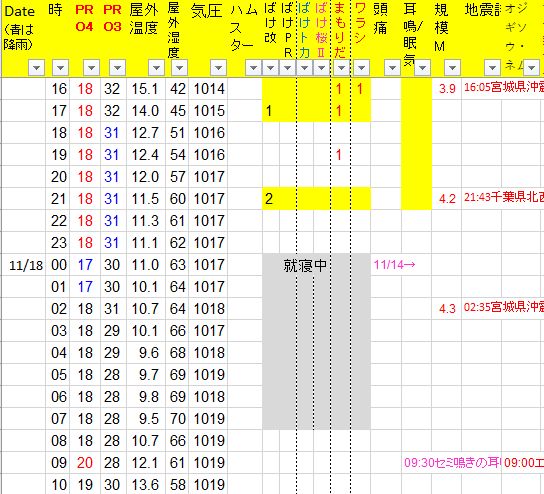Viewport: 544px width, 494px height.
Task: Click PR O3 value 32 in hour 17 row
Action: coord(112,111)
